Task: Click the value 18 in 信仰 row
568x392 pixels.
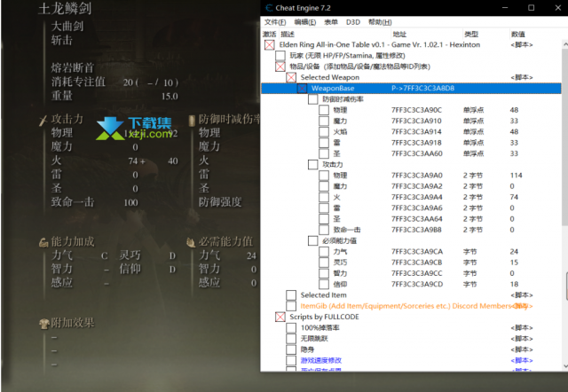Action: [514, 284]
